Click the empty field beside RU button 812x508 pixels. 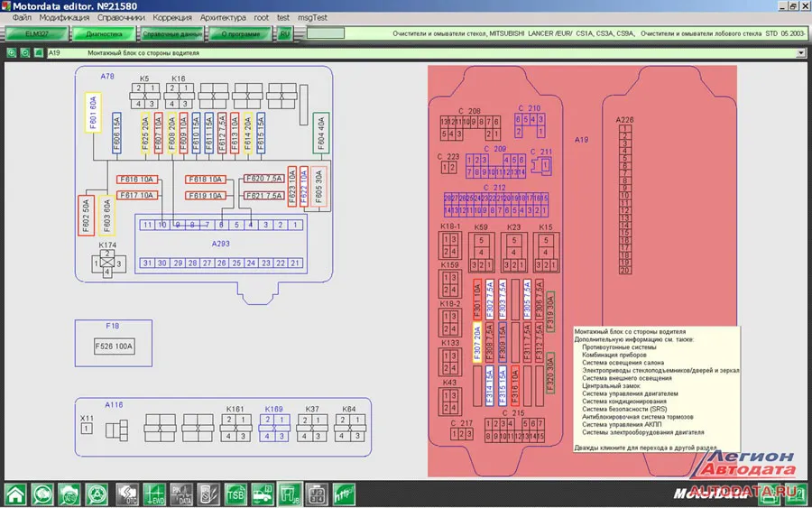click(x=325, y=33)
